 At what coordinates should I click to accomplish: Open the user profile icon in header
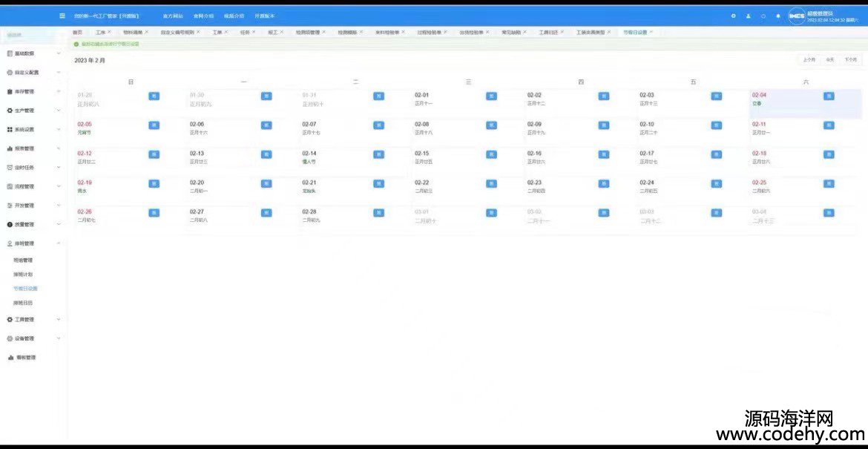(x=749, y=16)
